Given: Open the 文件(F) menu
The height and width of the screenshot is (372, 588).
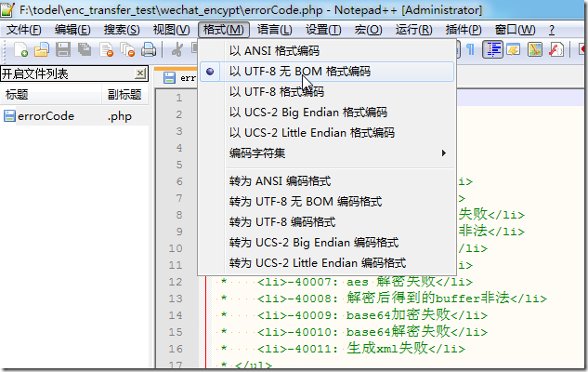Looking at the screenshot, I should (24, 30).
